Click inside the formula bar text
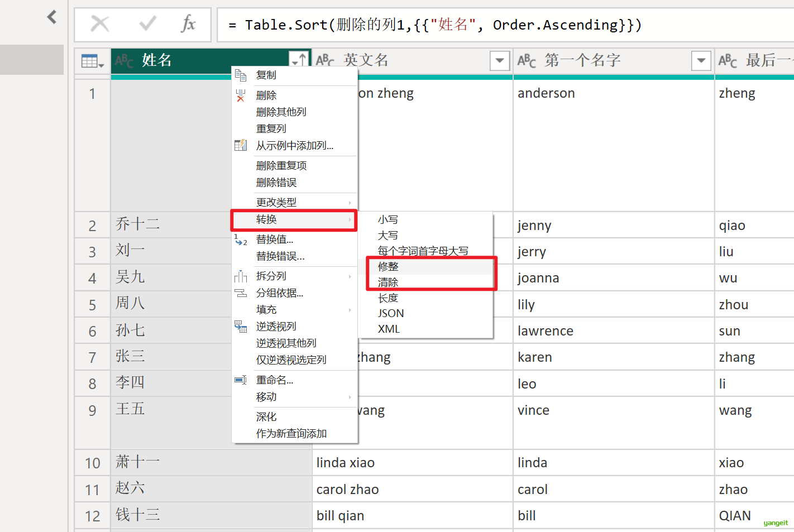794x532 pixels. tap(436, 25)
